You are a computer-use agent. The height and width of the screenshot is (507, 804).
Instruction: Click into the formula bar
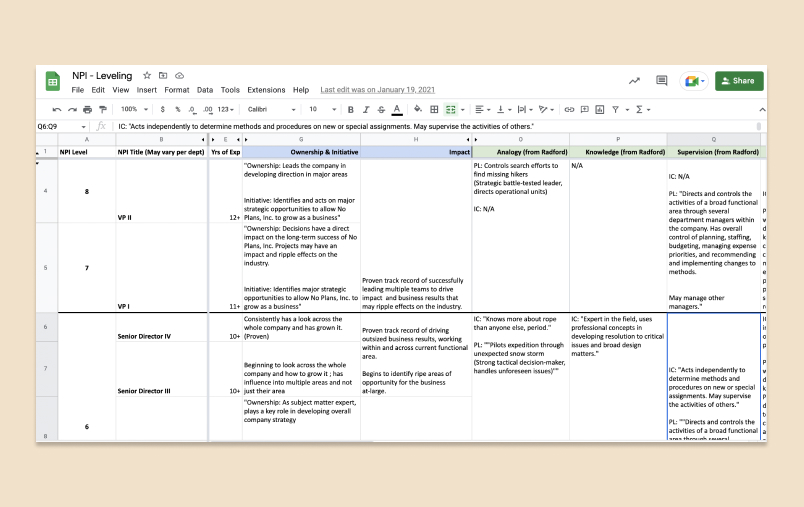(x=436, y=127)
